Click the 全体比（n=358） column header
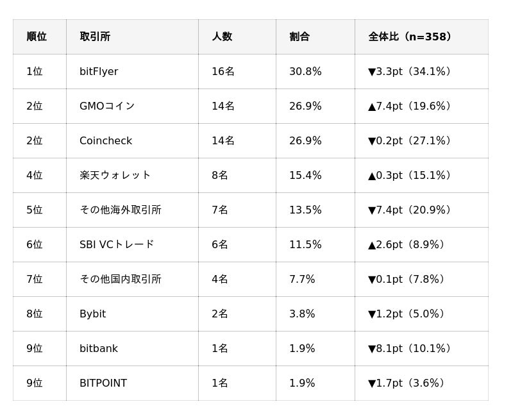Screen dimensions: 513x420 pos(410,37)
